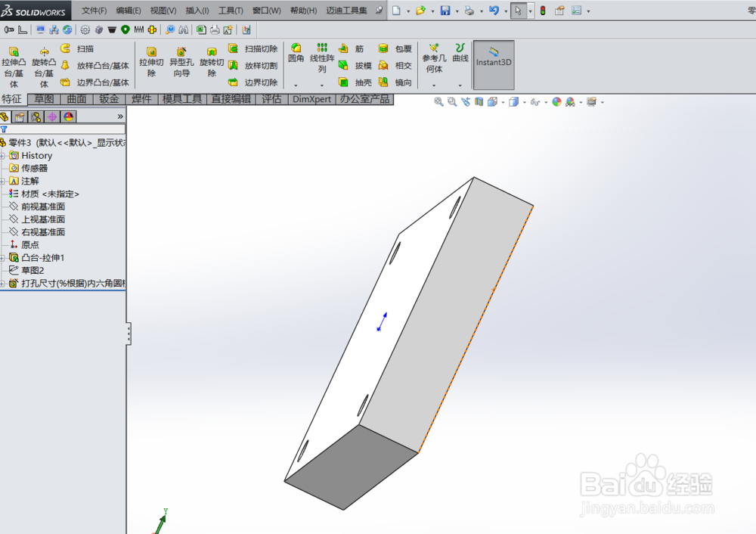Switch to the 钣金 ribbon tab

[107, 99]
